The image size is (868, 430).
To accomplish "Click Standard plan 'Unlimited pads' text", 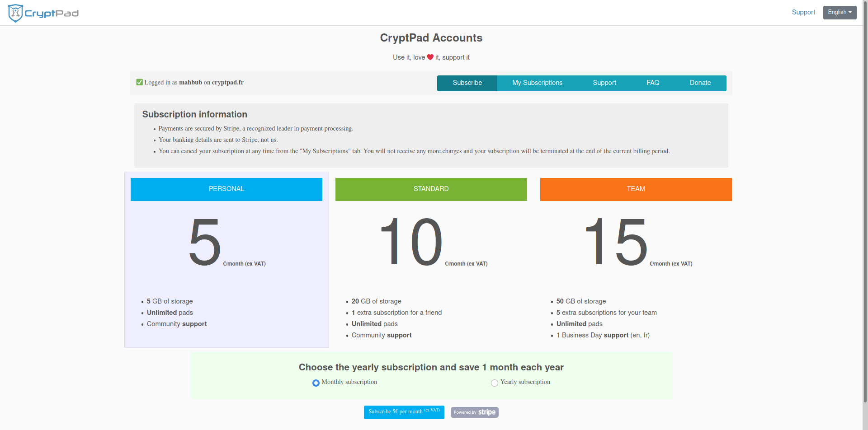I will [374, 324].
